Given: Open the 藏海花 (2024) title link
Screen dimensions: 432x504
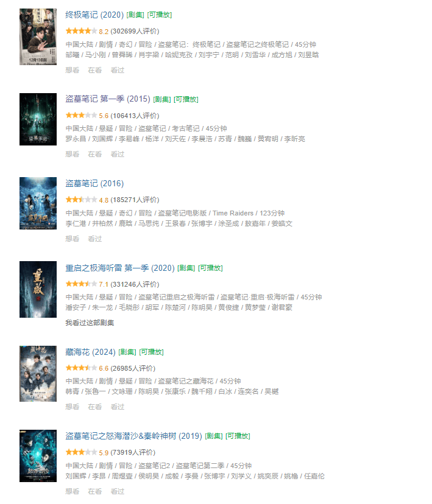Looking at the screenshot, I should point(90,352).
